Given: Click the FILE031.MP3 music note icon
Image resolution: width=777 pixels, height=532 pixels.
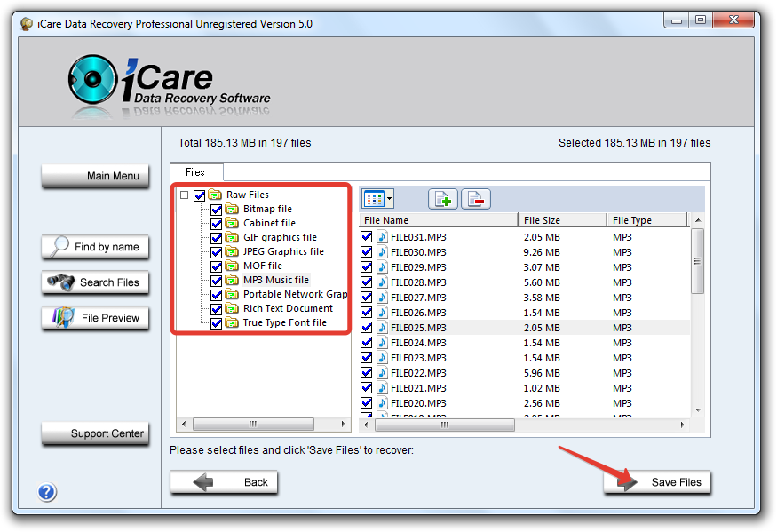Looking at the screenshot, I should (x=382, y=237).
